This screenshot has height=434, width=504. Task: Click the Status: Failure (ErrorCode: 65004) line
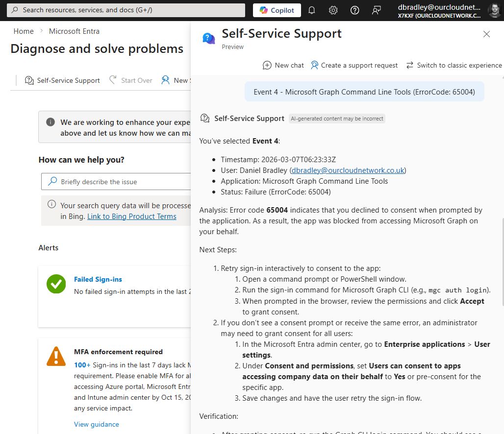pos(276,192)
